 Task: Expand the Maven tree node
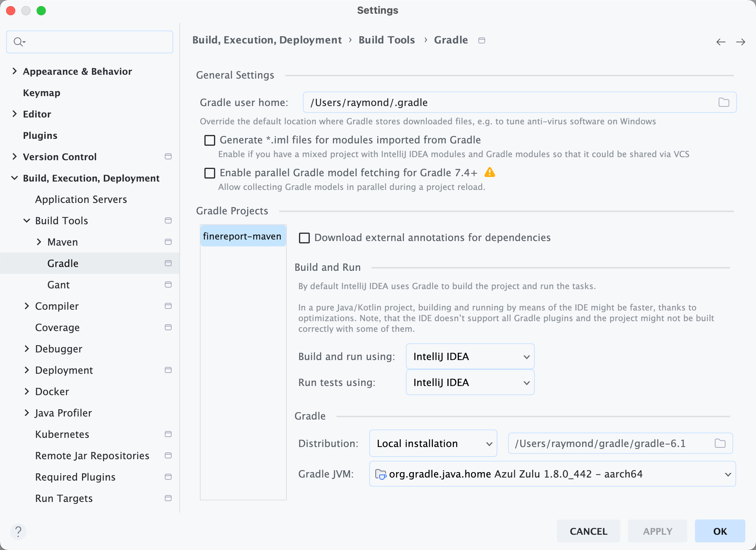[x=39, y=242]
